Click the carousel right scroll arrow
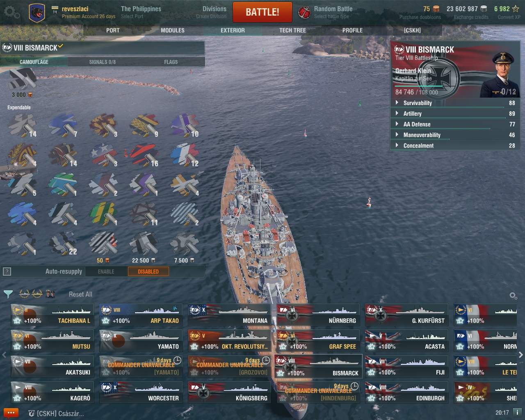The height and width of the screenshot is (420, 525). pyautogui.click(x=521, y=355)
